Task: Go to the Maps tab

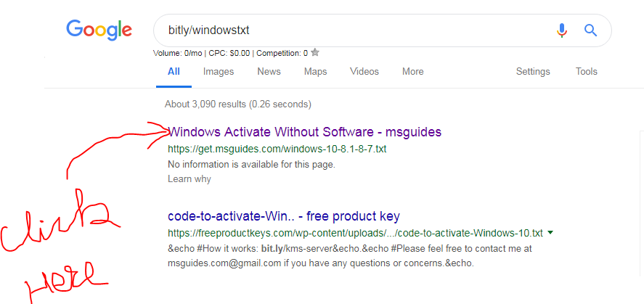Action: [x=315, y=71]
